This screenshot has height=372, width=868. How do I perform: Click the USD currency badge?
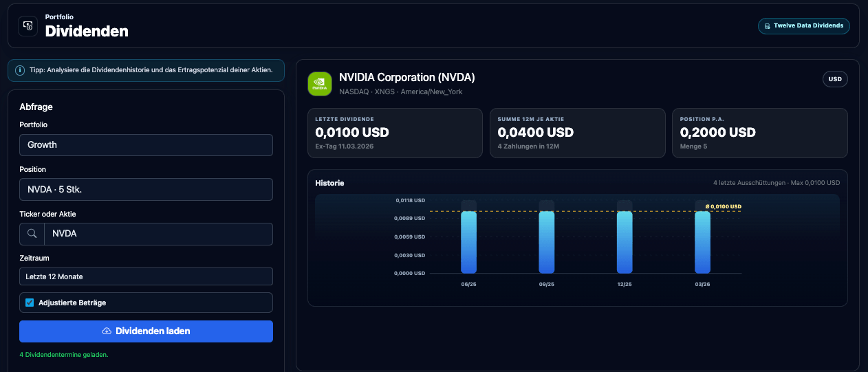[x=835, y=79]
